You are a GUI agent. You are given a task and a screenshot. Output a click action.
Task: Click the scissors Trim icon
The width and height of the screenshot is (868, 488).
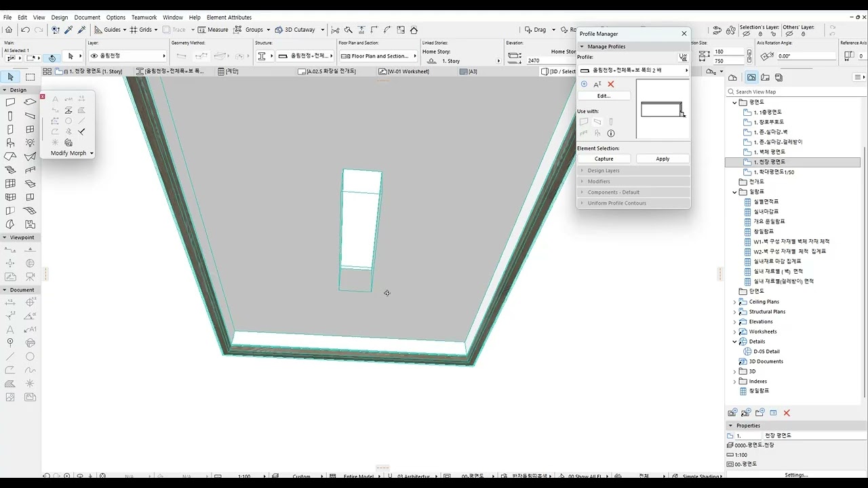pos(335,30)
